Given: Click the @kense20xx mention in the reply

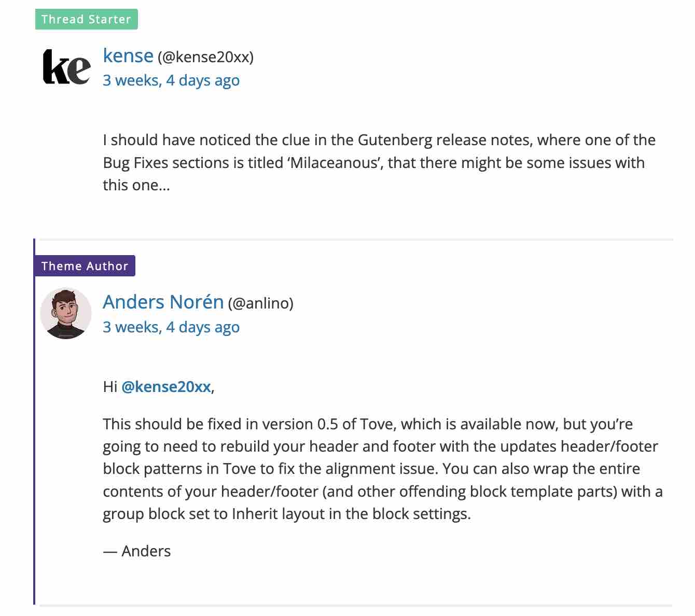Looking at the screenshot, I should click(166, 387).
